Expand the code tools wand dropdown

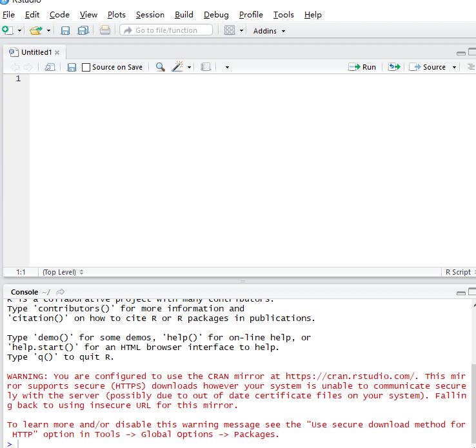(x=189, y=67)
